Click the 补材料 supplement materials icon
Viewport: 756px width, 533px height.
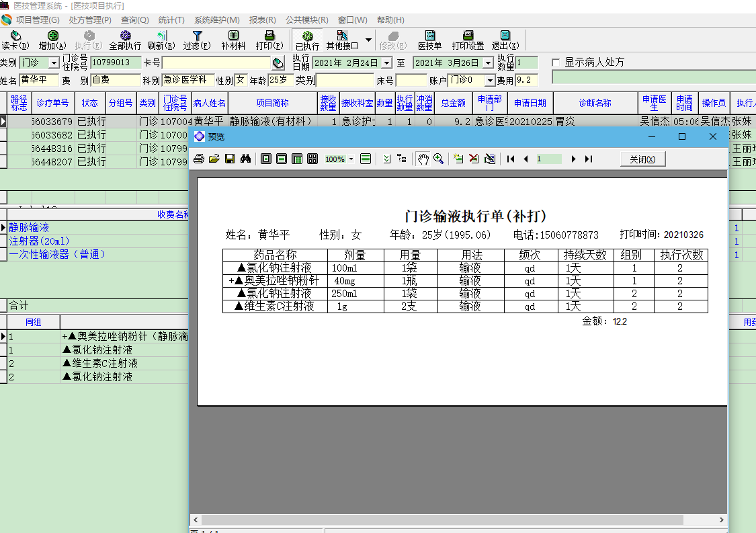tap(233, 36)
